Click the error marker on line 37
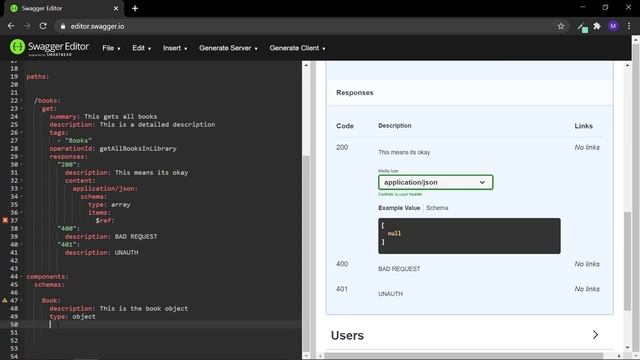The height and width of the screenshot is (360, 640). (x=5, y=220)
